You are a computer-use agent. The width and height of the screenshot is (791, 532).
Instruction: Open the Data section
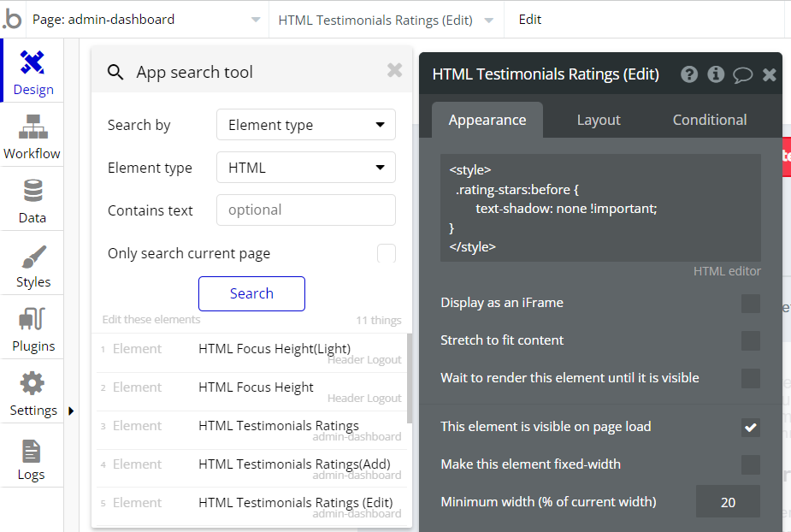(x=32, y=200)
